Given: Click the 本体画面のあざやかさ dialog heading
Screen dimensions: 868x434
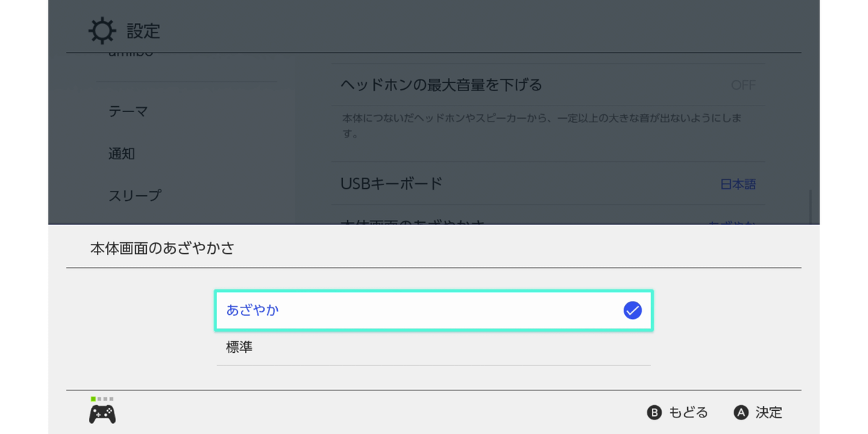Looking at the screenshot, I should pos(162,249).
